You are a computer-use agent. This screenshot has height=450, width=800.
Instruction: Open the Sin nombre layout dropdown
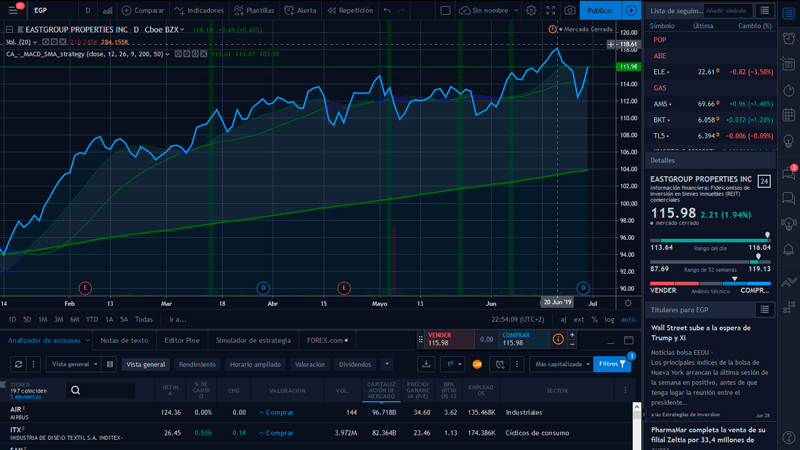(x=489, y=10)
